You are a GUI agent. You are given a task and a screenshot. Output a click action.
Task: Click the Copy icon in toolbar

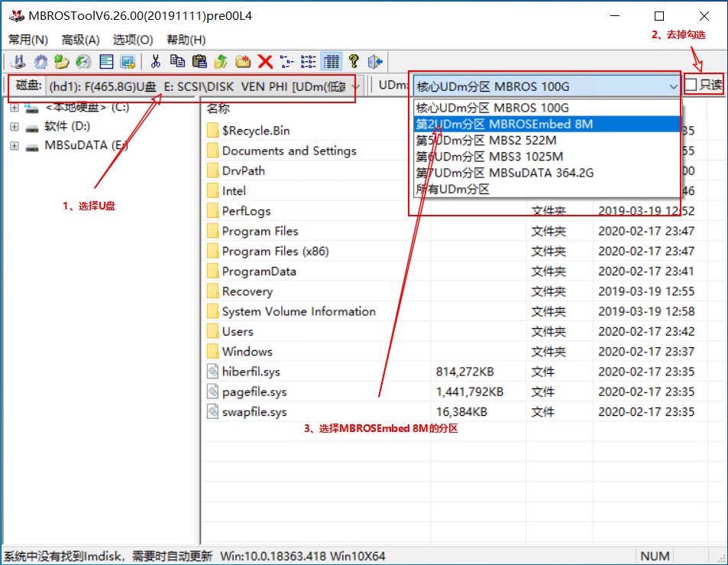(x=177, y=62)
